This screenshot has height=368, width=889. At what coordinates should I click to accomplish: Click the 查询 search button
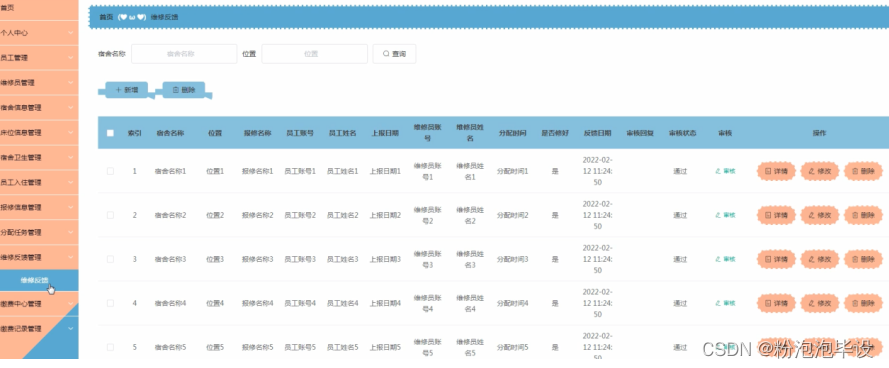click(394, 54)
